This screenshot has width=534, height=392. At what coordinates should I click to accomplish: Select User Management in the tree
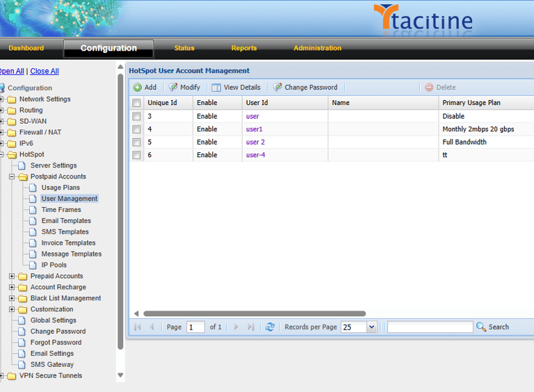[70, 199]
